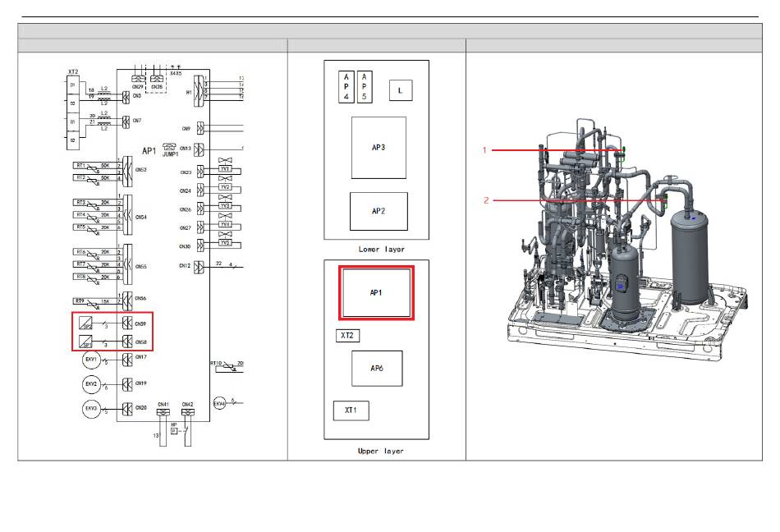Click the tall accumulator tank in the 3D model
The width and height of the screenshot is (780, 532).
(690, 257)
